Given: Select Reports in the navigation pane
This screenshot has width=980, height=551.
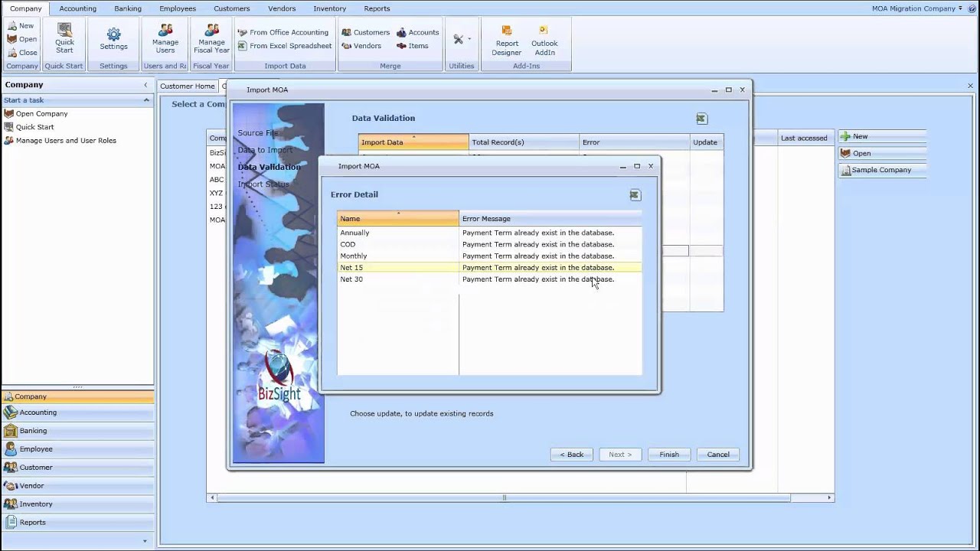Looking at the screenshot, I should (x=77, y=523).
